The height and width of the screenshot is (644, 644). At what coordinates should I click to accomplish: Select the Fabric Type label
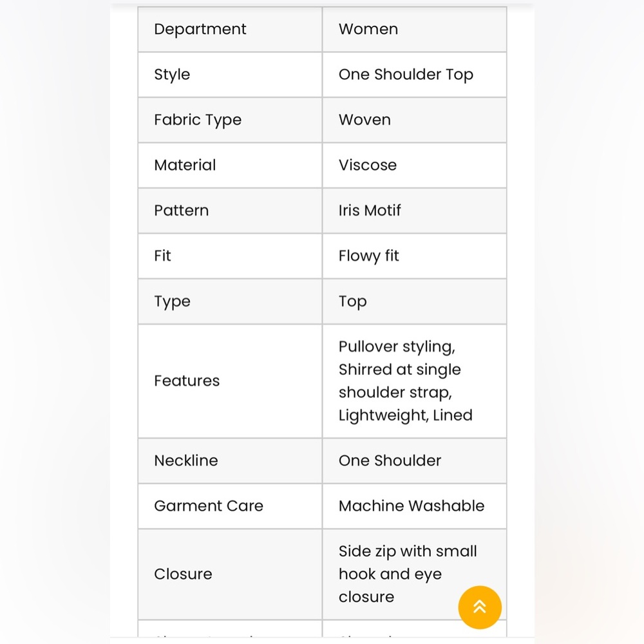point(198,120)
